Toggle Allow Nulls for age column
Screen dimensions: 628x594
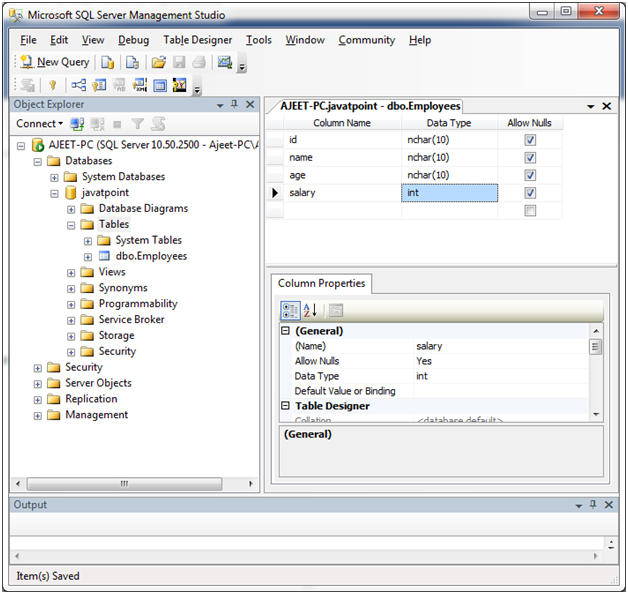[x=530, y=175]
